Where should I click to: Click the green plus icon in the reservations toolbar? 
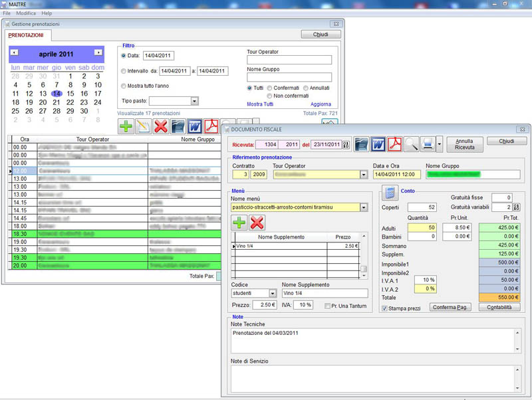click(126, 126)
